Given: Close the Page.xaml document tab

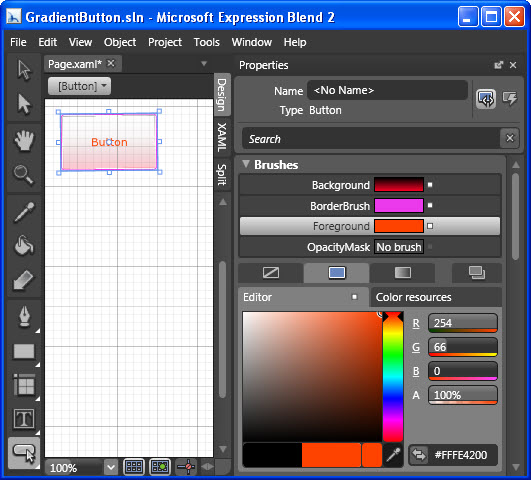Looking at the screenshot, I should (x=111, y=63).
